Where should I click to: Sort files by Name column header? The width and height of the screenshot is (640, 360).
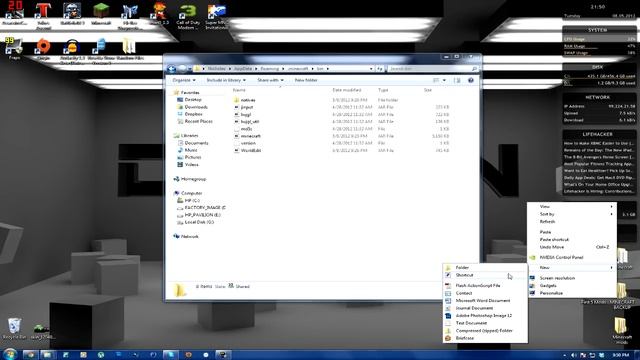click(x=240, y=90)
